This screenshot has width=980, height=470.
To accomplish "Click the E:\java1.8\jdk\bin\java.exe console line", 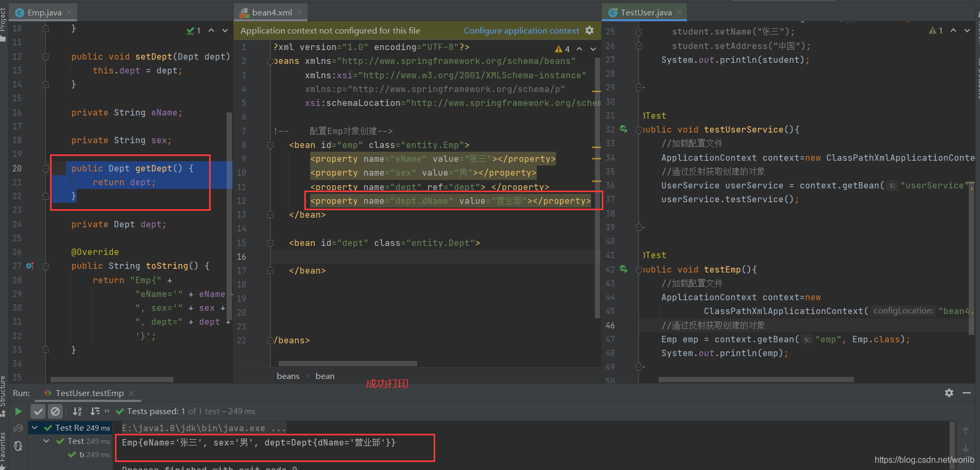I will (204, 428).
